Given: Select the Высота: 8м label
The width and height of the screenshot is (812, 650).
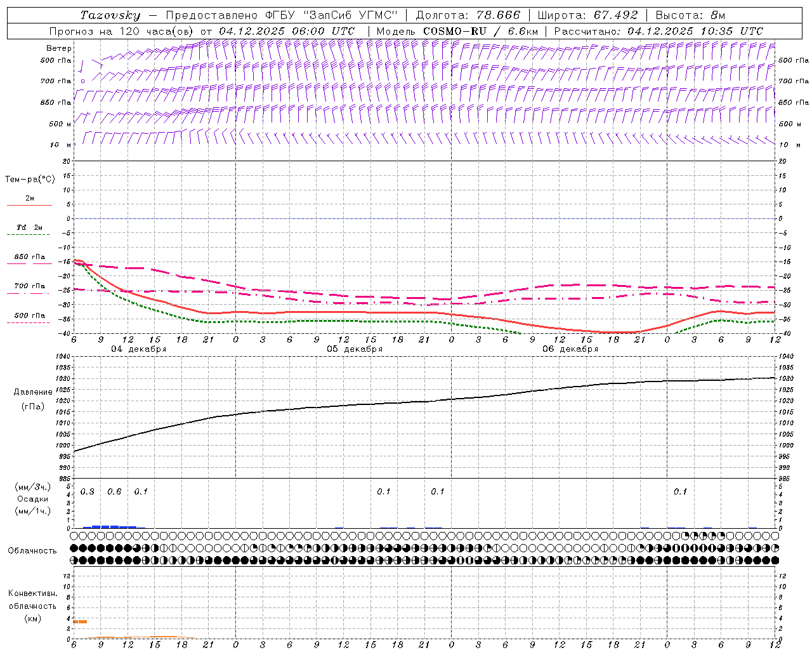Looking at the screenshot, I should (x=690, y=15).
